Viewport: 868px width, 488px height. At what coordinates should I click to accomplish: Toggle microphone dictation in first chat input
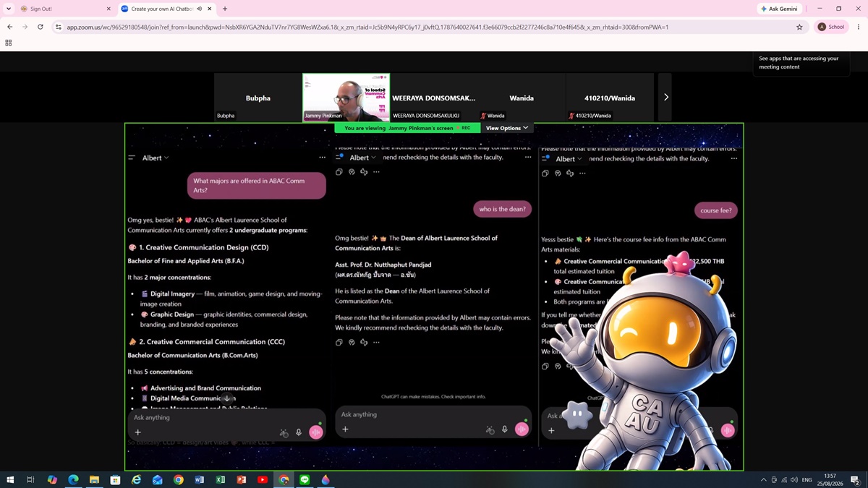[299, 432]
